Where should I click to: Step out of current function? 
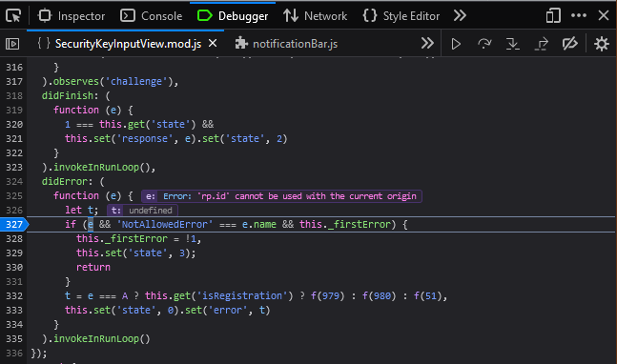coord(542,44)
